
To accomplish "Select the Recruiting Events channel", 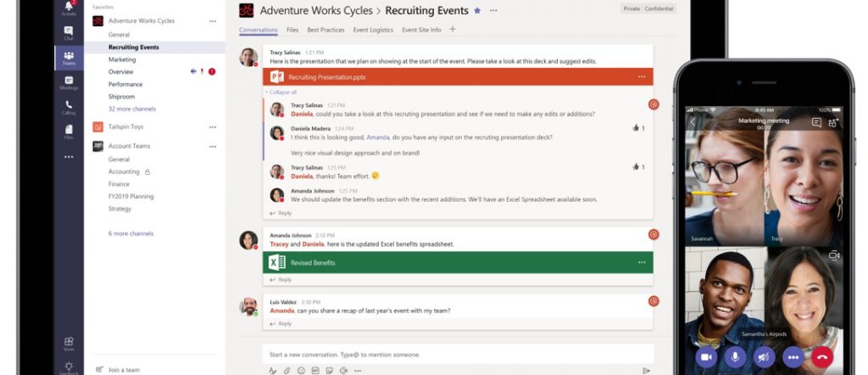I will (133, 47).
